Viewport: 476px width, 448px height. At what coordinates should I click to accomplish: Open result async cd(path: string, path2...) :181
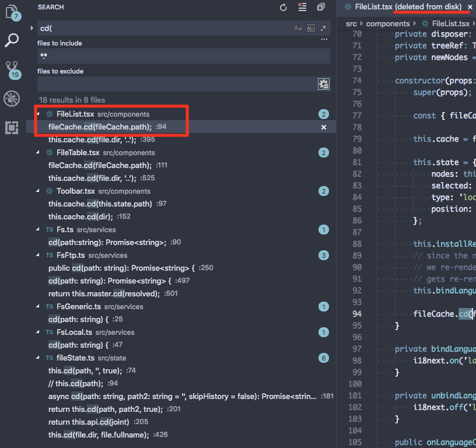(181, 397)
